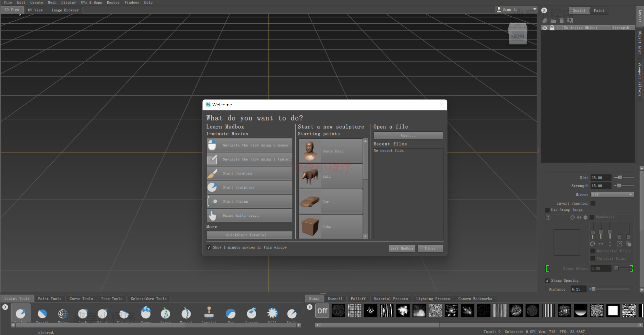
Task: Select the Relax tool globe icon
Action: pos(63,313)
